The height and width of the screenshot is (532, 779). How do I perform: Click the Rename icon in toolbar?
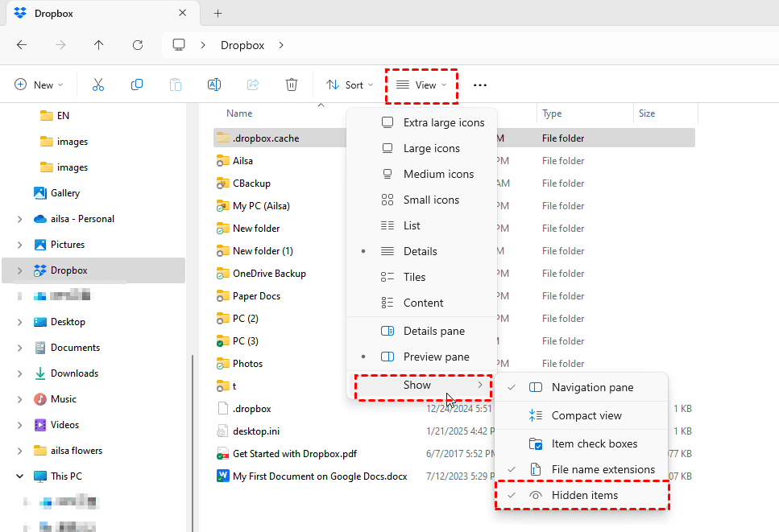214,85
